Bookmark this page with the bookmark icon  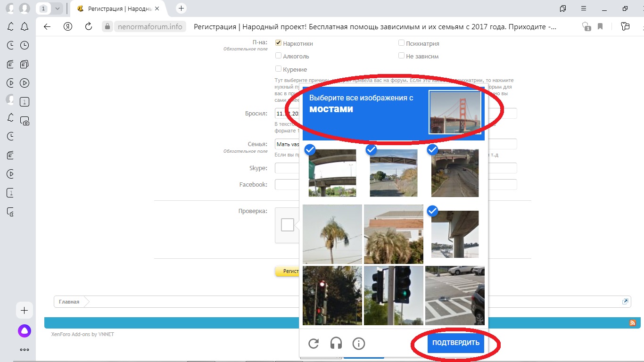(600, 26)
